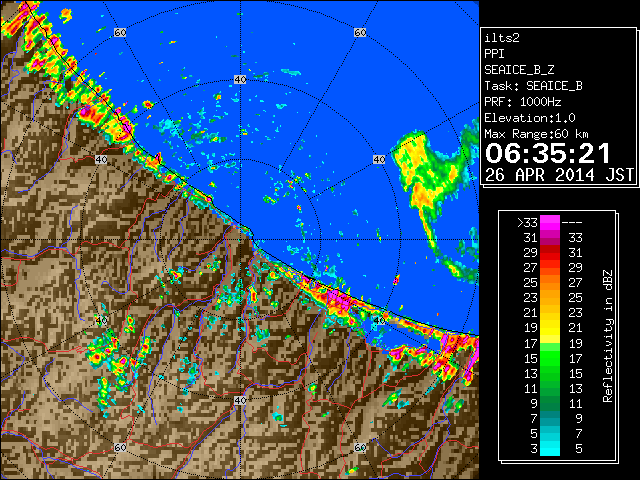Click the '40' range label due south of center
This screenshot has height=480, width=640.
point(240,400)
